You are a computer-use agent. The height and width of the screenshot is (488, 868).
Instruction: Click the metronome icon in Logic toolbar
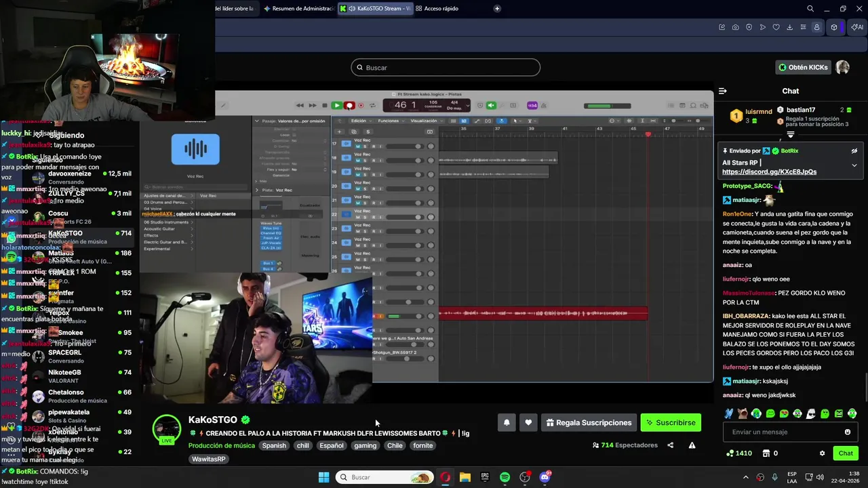point(544,106)
